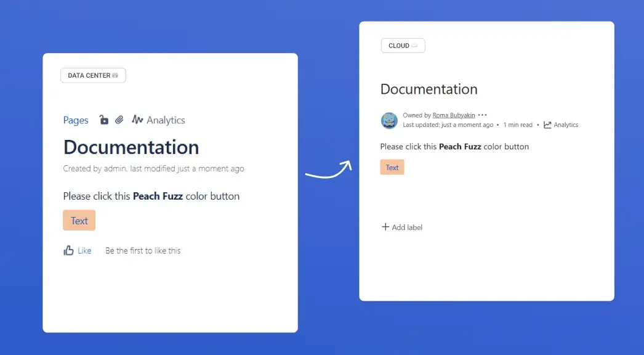The width and height of the screenshot is (644, 355).
Task: Open Analytics in the Data Center card
Action: click(158, 120)
